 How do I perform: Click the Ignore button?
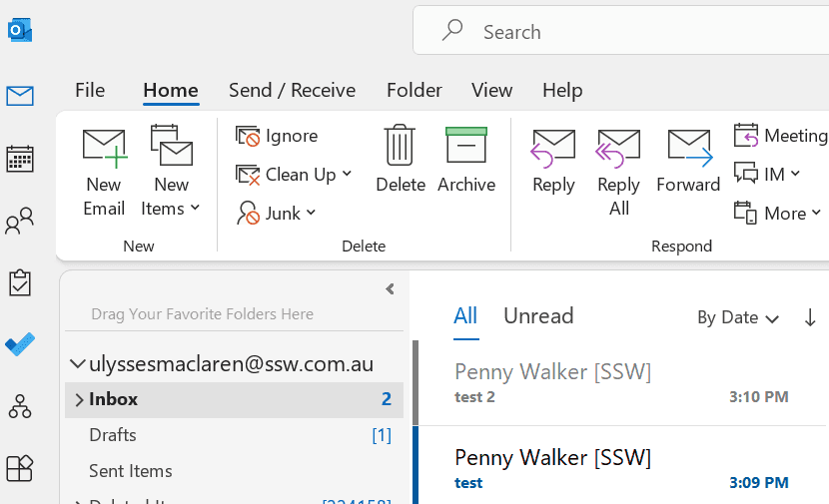tap(277, 136)
